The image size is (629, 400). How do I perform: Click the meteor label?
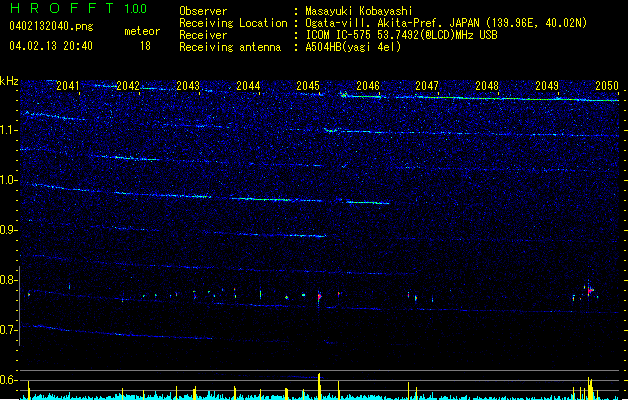142,31
